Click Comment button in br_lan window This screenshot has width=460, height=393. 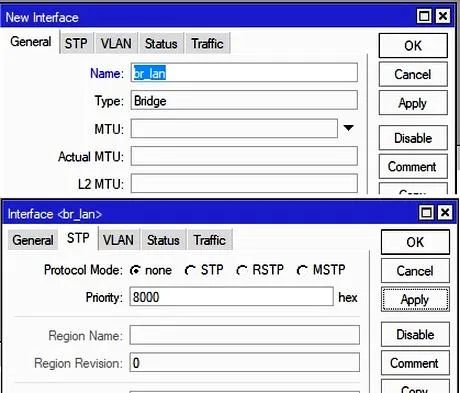tap(415, 363)
